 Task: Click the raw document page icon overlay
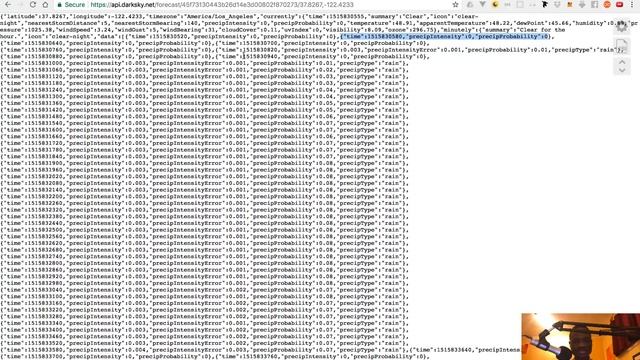(x=622, y=46)
